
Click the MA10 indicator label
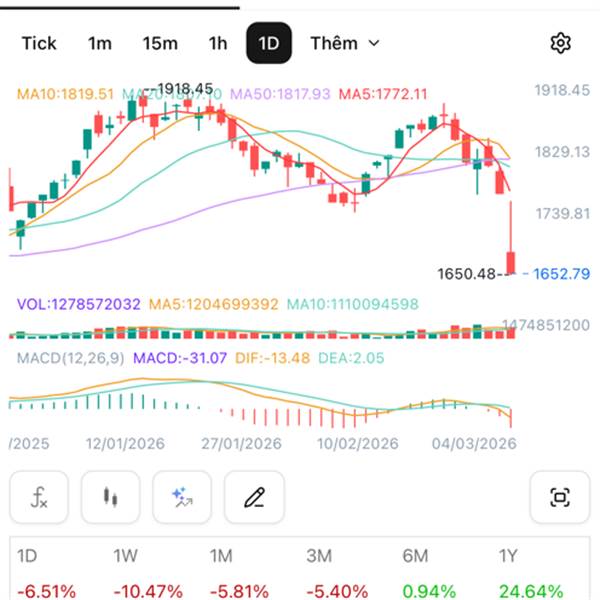pos(64,94)
